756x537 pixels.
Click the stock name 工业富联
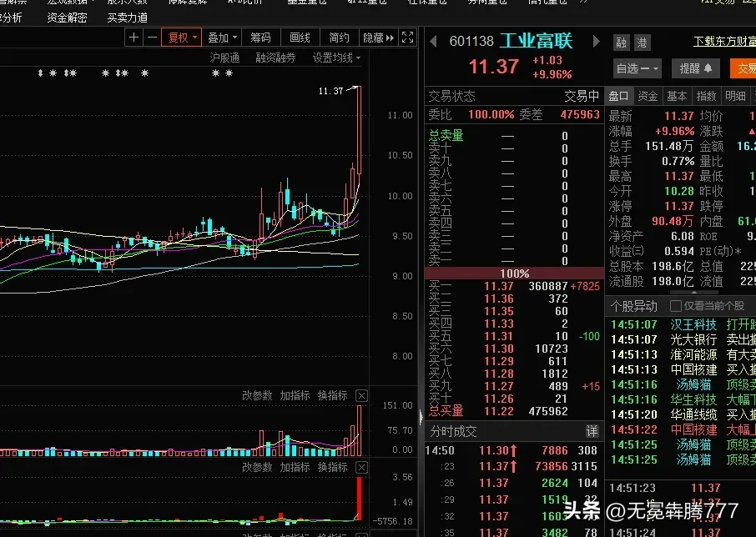[536, 41]
